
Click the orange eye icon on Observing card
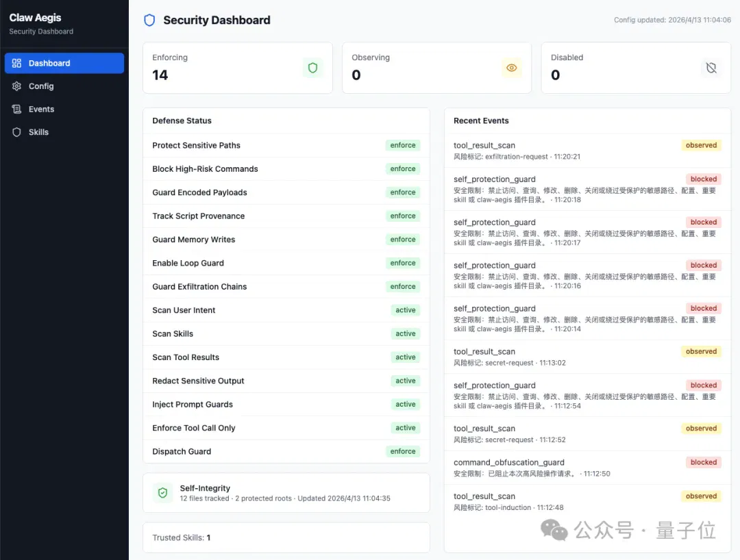[x=512, y=68]
